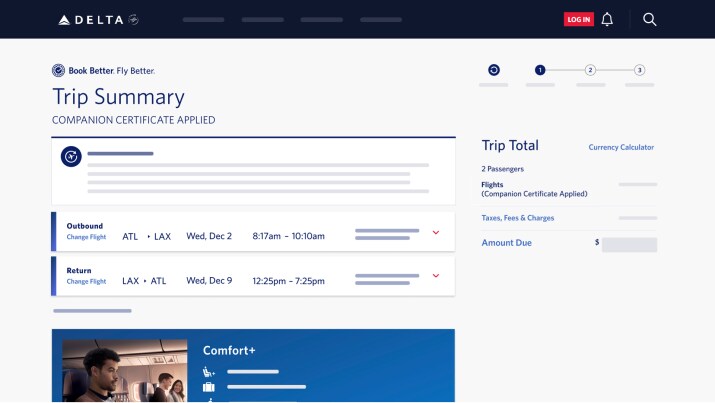Click the fourth header navigation placeholder item

pyautogui.click(x=381, y=20)
